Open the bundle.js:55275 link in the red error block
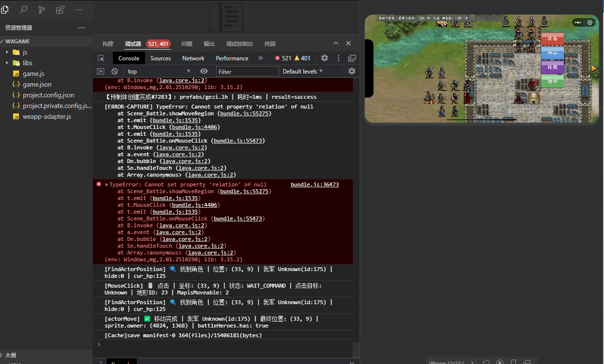The image size is (604, 364). [244, 191]
